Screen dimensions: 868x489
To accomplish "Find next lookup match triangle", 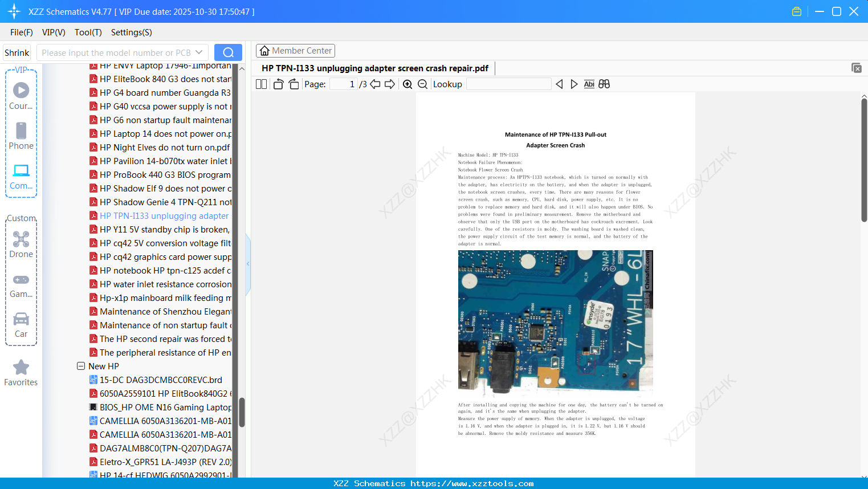I will (x=574, y=84).
